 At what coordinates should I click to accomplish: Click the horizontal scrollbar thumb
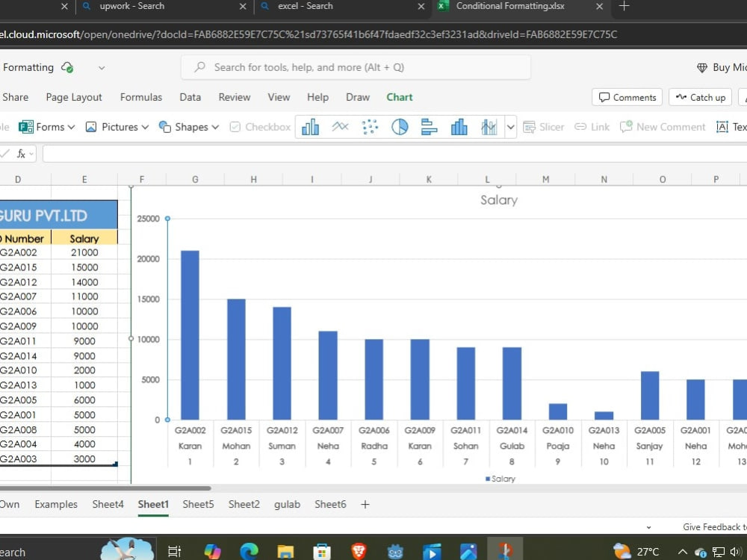point(105,488)
